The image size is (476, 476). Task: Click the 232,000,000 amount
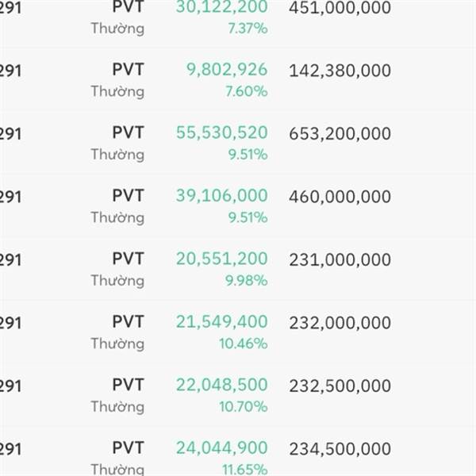coord(340,323)
